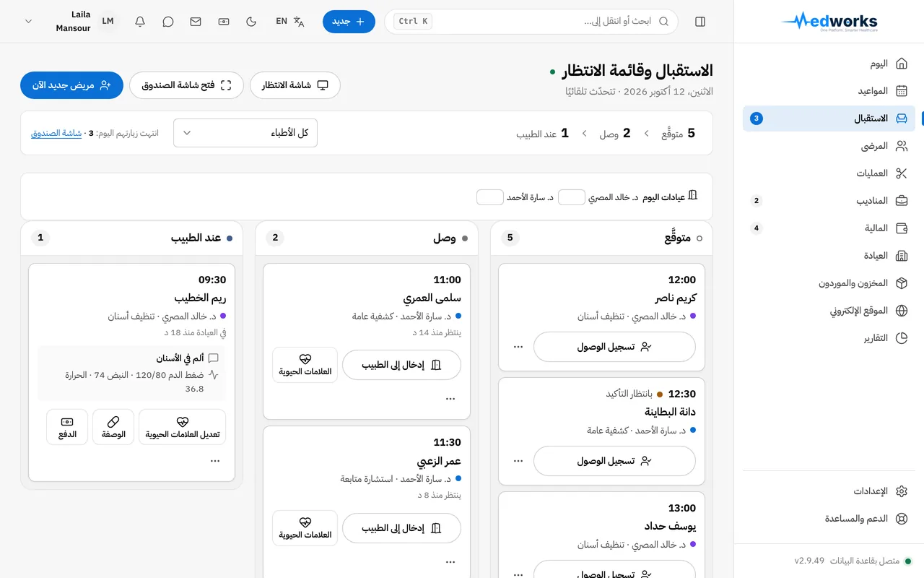924x578 pixels.
Task: Click the blue جديد button
Action: click(349, 22)
